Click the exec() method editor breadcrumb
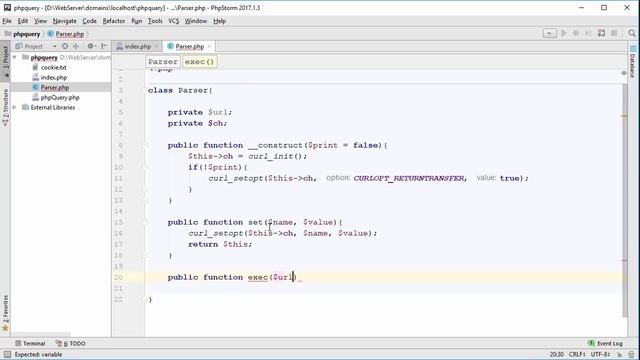This screenshot has height=360, width=640. [199, 62]
